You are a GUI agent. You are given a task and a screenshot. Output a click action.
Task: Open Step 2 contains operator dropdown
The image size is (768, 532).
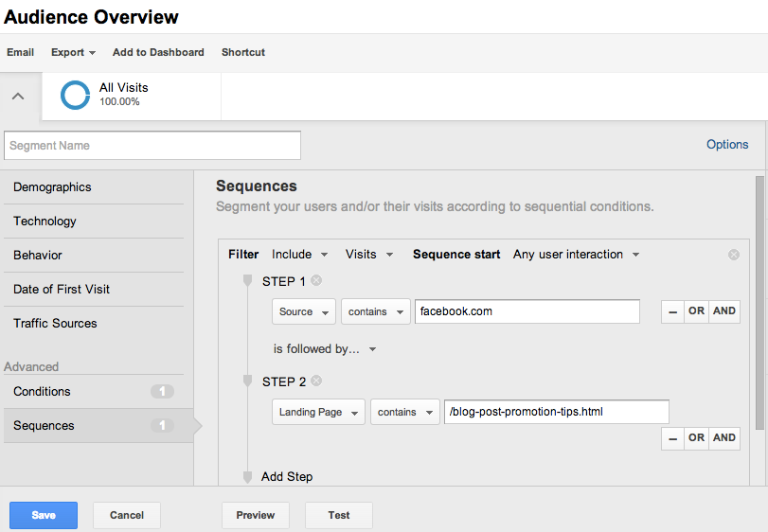405,412
